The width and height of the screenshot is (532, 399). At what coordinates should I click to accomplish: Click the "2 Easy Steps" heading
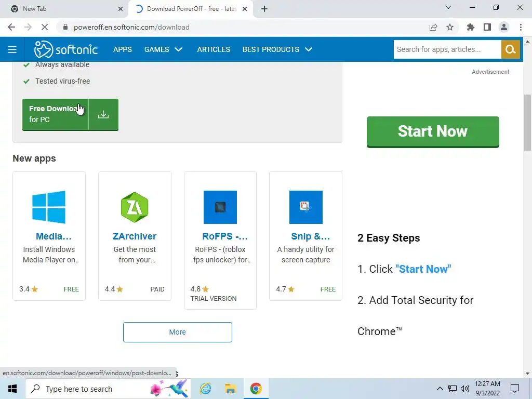click(389, 238)
